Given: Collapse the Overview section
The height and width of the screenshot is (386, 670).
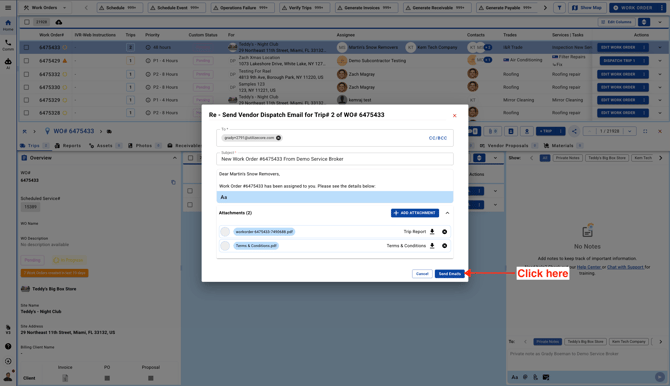Looking at the screenshot, I should click(175, 158).
